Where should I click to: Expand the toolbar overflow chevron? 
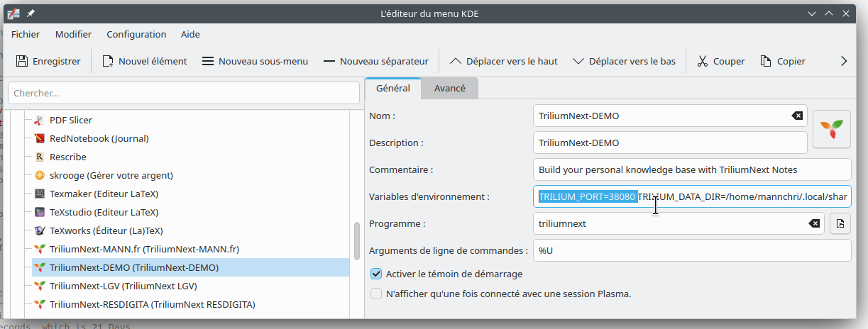tap(844, 61)
